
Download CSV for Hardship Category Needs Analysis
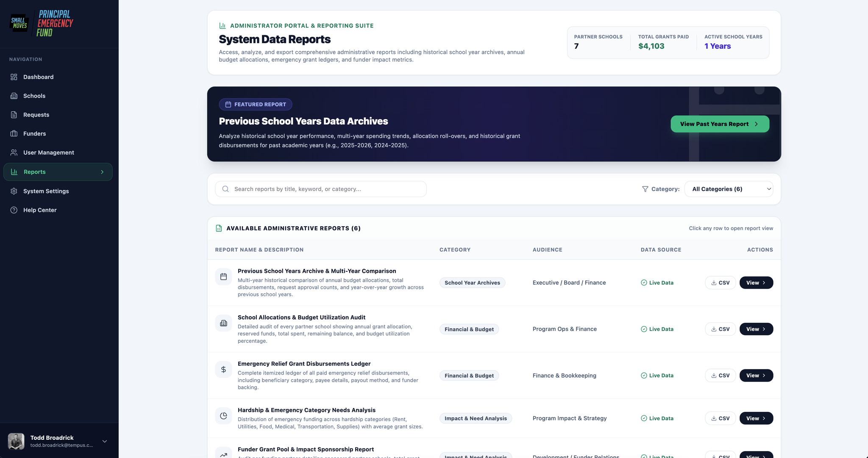coord(720,418)
